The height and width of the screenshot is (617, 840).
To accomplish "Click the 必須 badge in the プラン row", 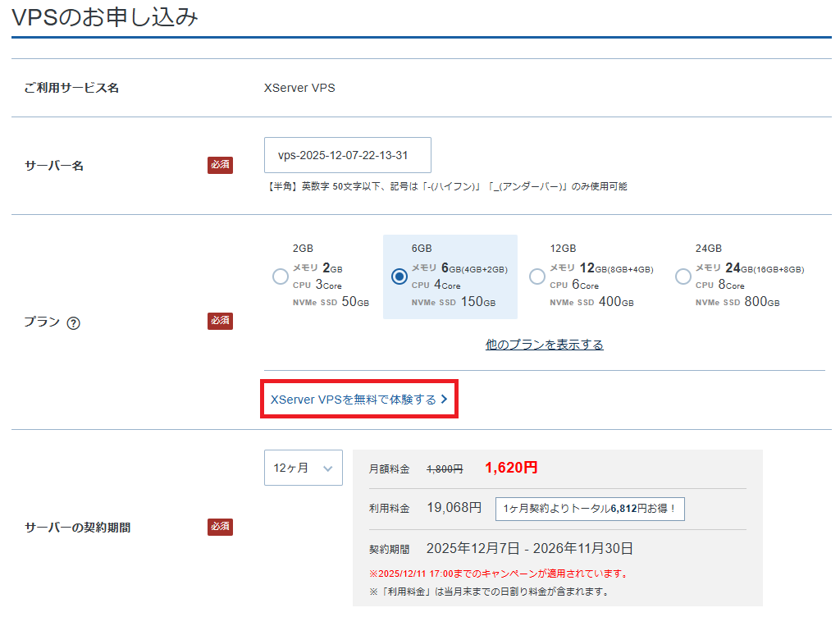I will [220, 321].
